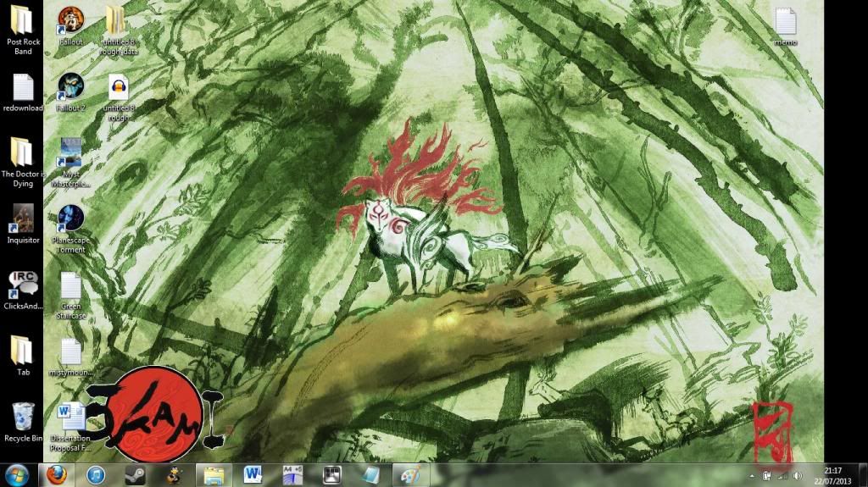This screenshot has width=868, height=487.
Task: Select the Dissertation Proposal Word document
Action: [71, 427]
